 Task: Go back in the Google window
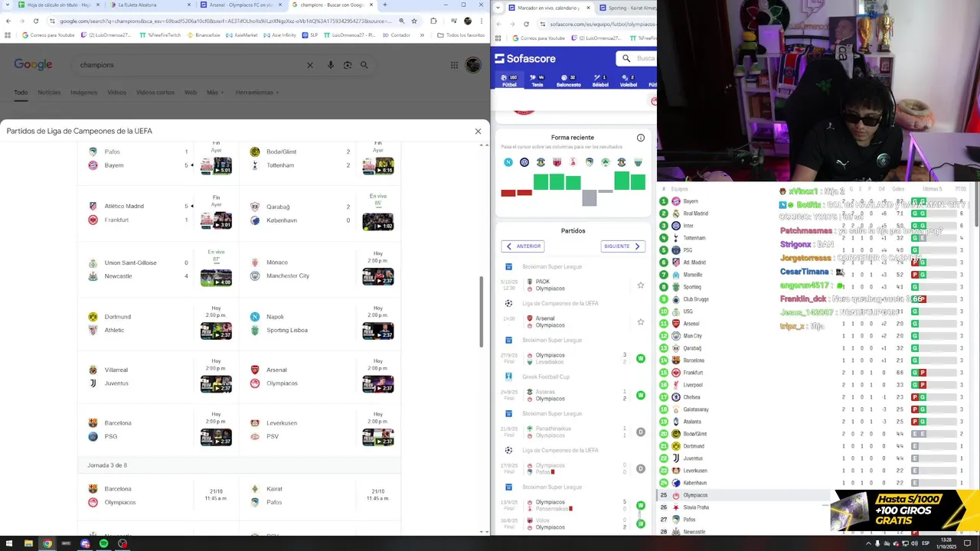pos(8,21)
